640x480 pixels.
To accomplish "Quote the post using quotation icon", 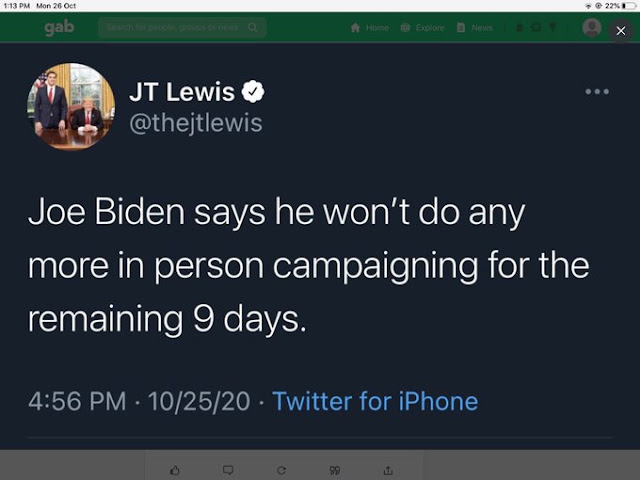I will [335, 471].
